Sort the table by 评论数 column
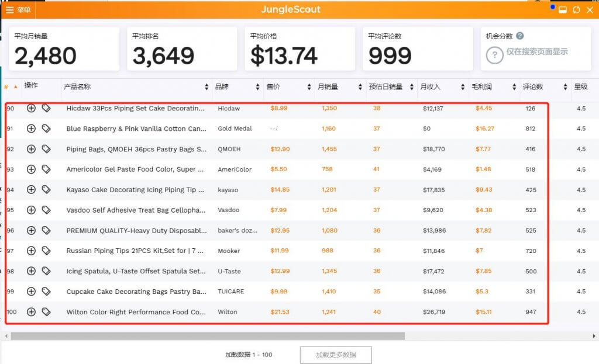The width and height of the screenshot is (599, 364). [565, 87]
